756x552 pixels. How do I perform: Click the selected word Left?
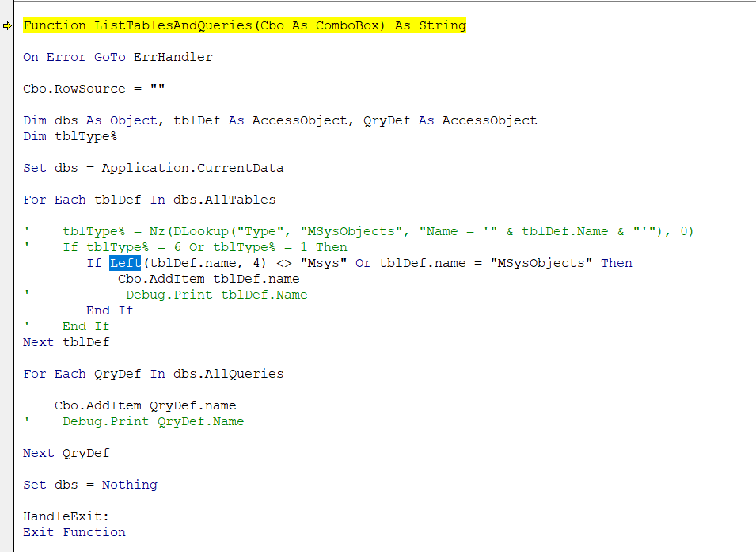(125, 263)
